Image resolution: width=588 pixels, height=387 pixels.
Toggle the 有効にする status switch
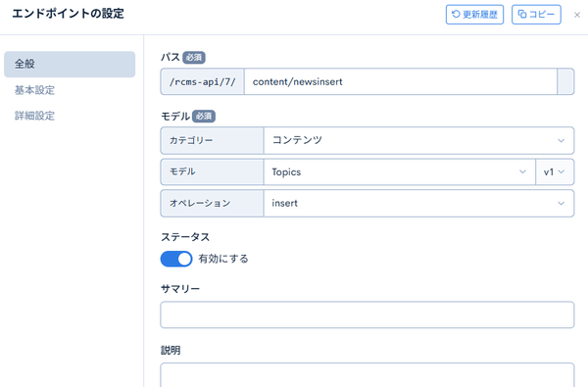tap(176, 259)
